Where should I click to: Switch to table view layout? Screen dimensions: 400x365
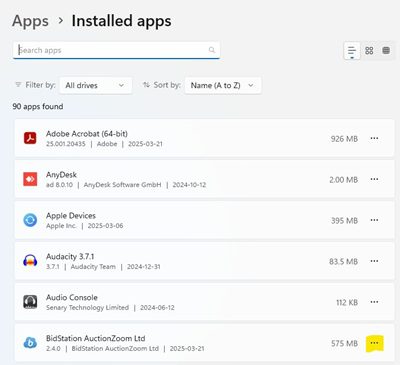[386, 51]
